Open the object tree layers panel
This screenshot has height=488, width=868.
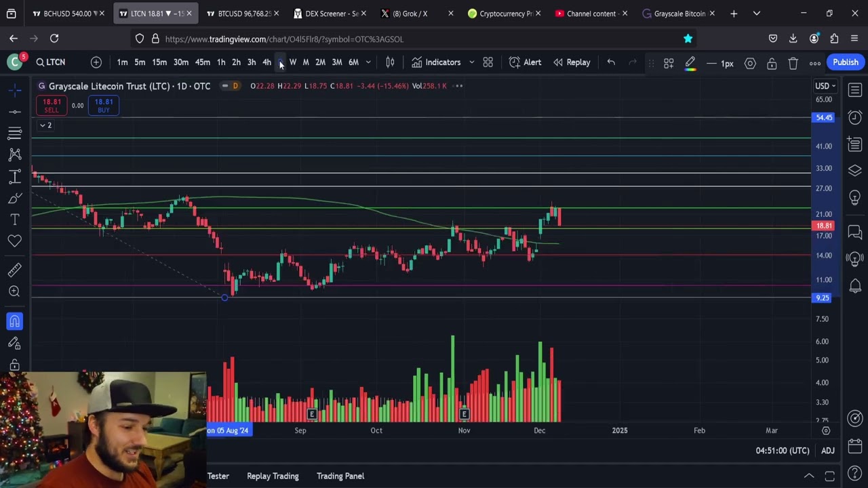(855, 170)
